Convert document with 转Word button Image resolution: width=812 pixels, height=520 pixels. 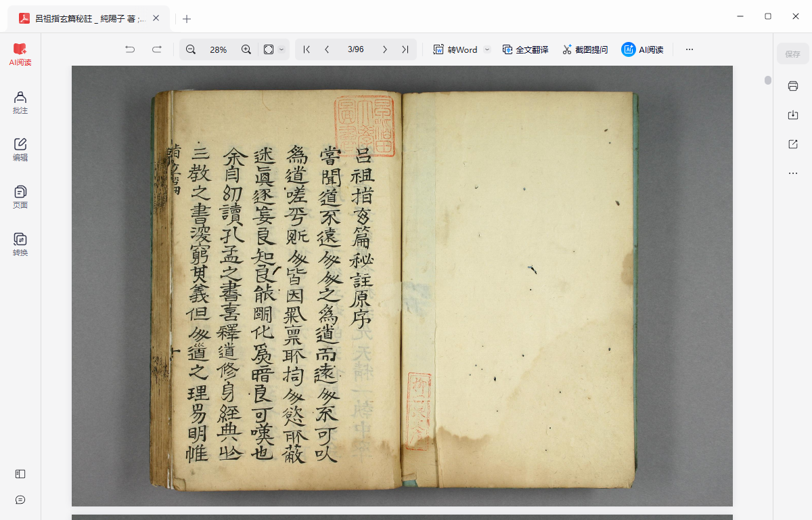pyautogui.click(x=455, y=49)
